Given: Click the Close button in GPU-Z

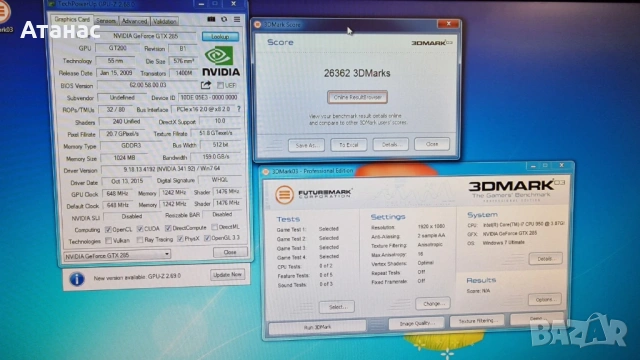Looking at the screenshot, I should 230,252.
